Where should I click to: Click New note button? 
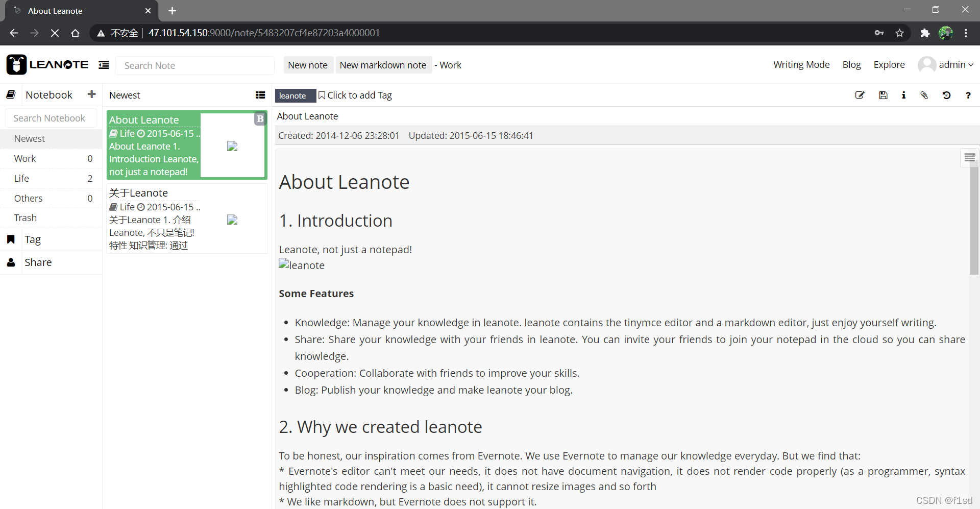click(x=308, y=65)
